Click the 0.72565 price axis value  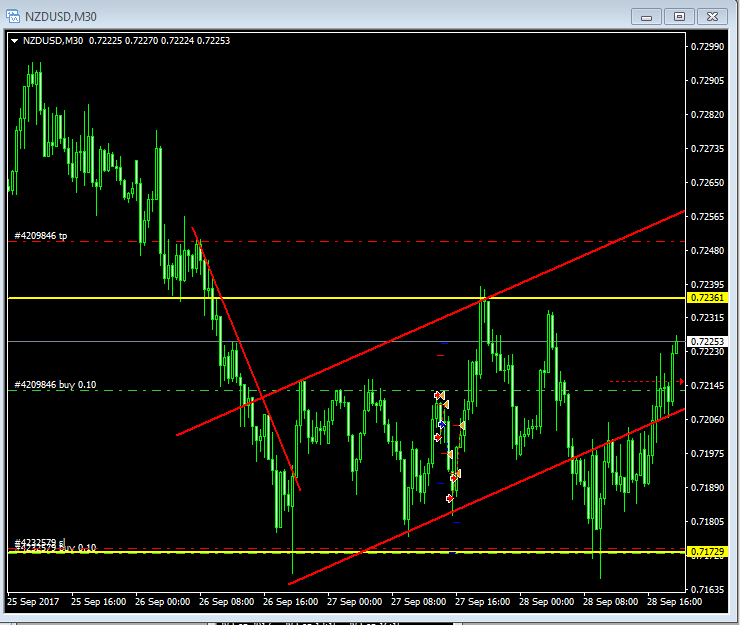pyautogui.click(x=707, y=216)
